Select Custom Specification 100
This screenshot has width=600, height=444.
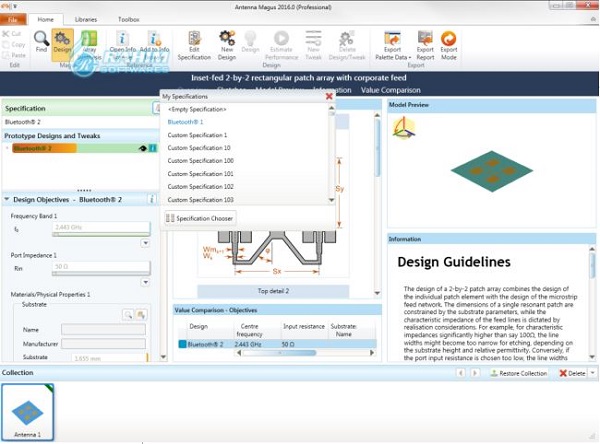pos(201,161)
